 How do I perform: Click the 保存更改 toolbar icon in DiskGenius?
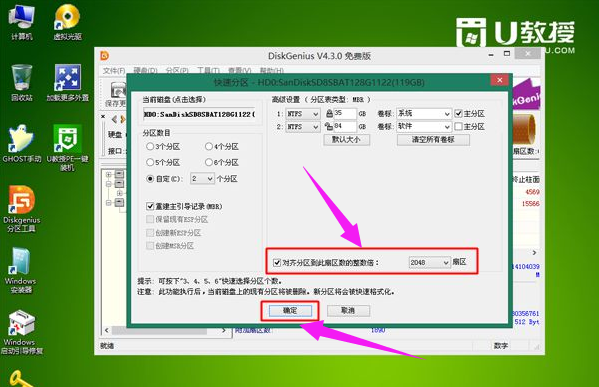118,94
